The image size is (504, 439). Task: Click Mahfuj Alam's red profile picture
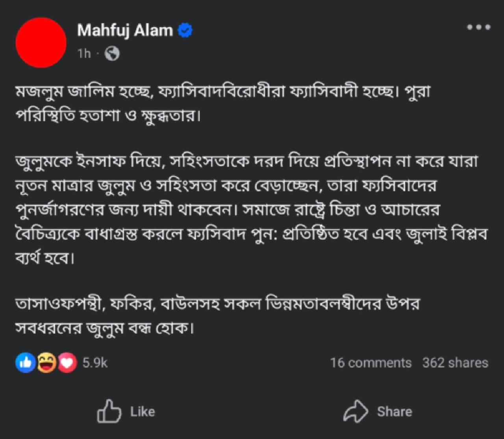[41, 42]
